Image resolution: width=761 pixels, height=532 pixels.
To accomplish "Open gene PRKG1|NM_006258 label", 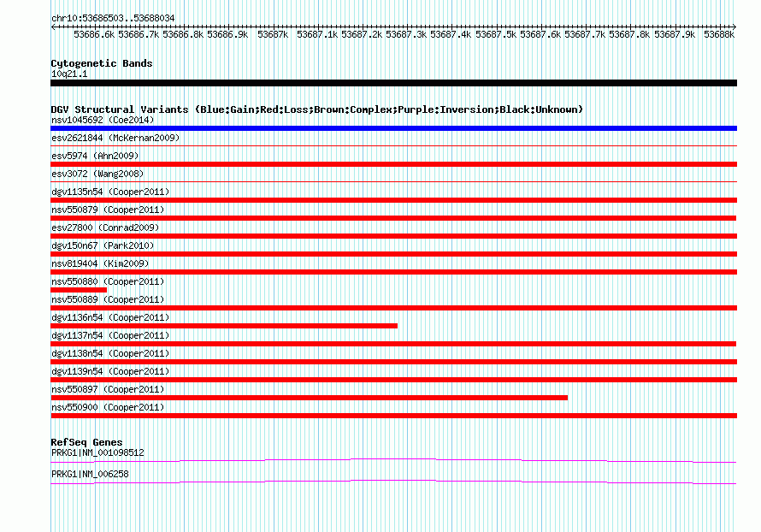I will coord(90,474).
